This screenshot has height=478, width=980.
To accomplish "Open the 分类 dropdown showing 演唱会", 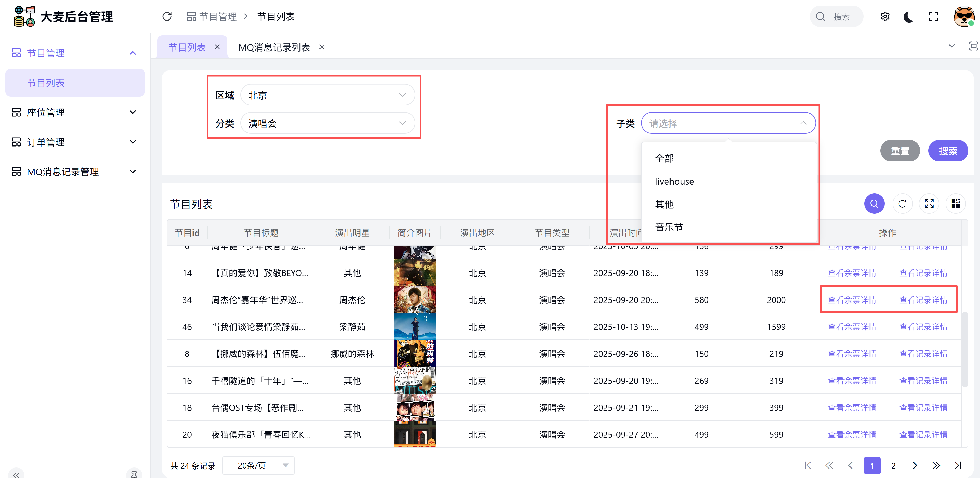I will [327, 123].
